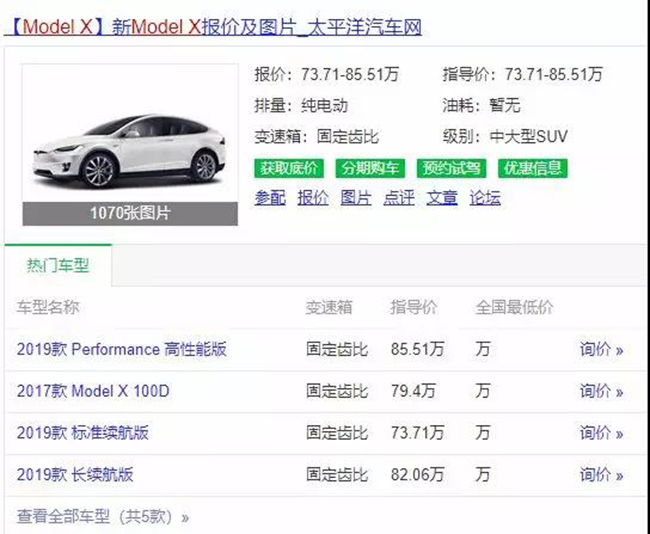Open 2019款 标准续航版 model
This screenshot has height=534, width=650.
click(x=82, y=433)
